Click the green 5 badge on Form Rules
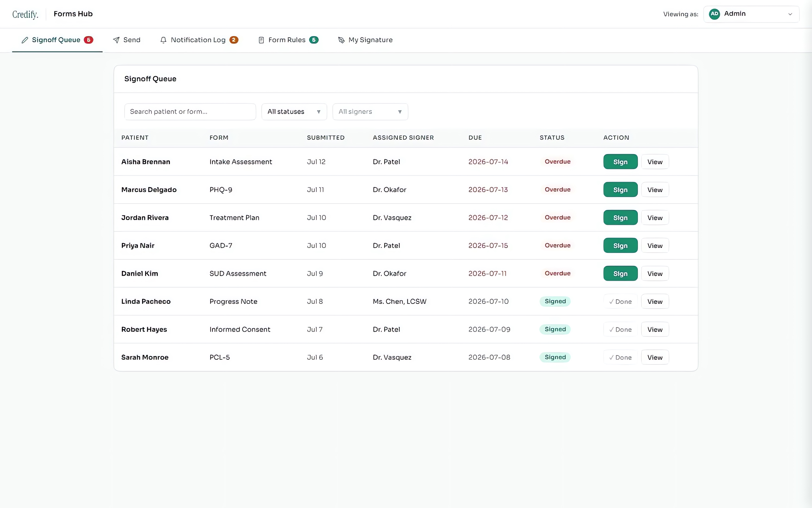812x508 pixels. [x=314, y=40]
